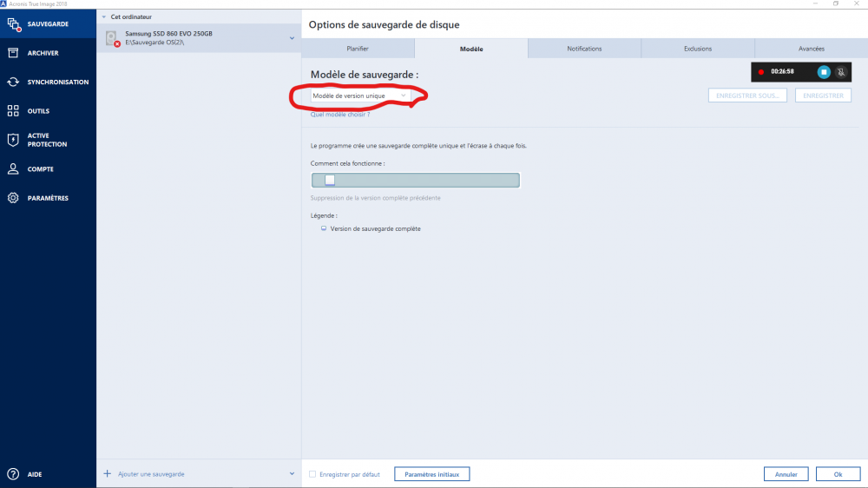Open the Paramètres gear icon

13,198
